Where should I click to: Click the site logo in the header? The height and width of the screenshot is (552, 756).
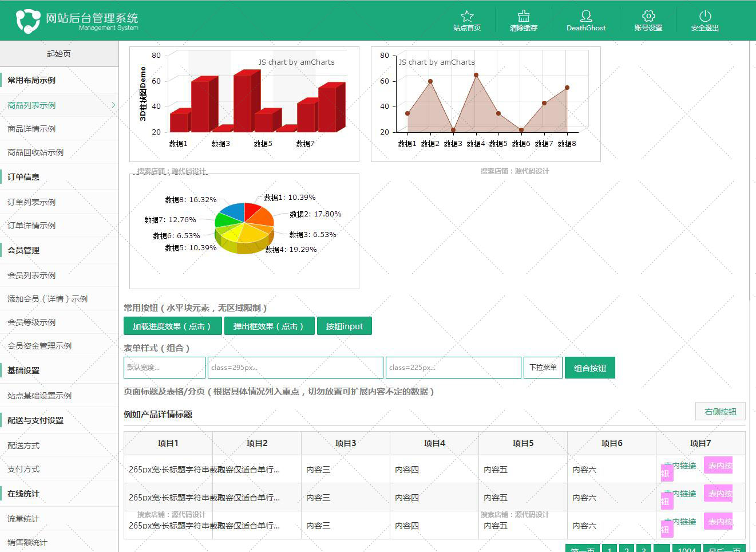27,21
